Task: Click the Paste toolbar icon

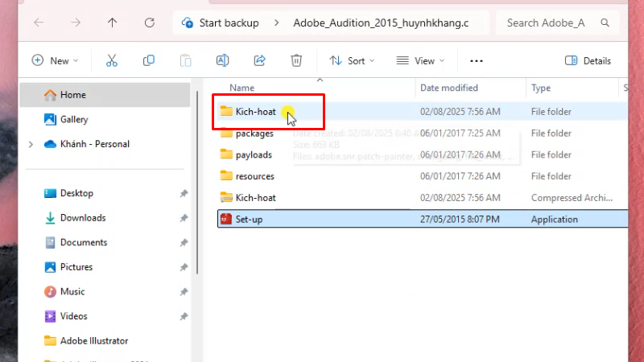Action: click(x=186, y=61)
